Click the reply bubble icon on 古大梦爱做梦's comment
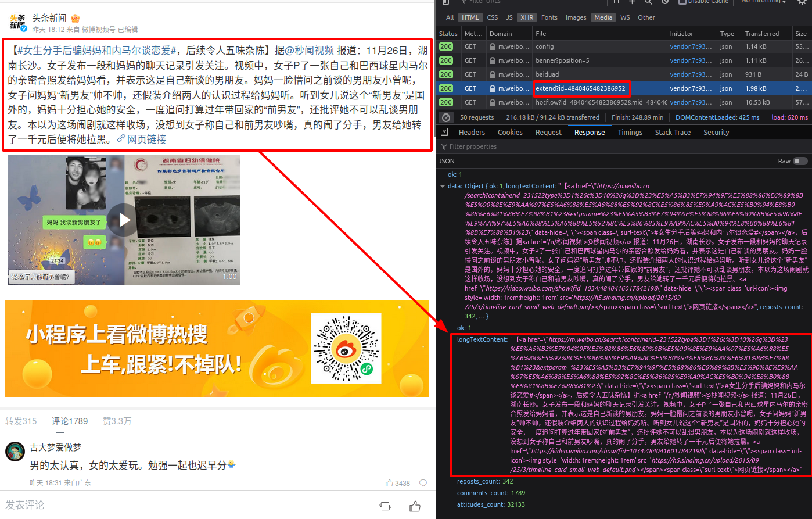 [x=423, y=483]
